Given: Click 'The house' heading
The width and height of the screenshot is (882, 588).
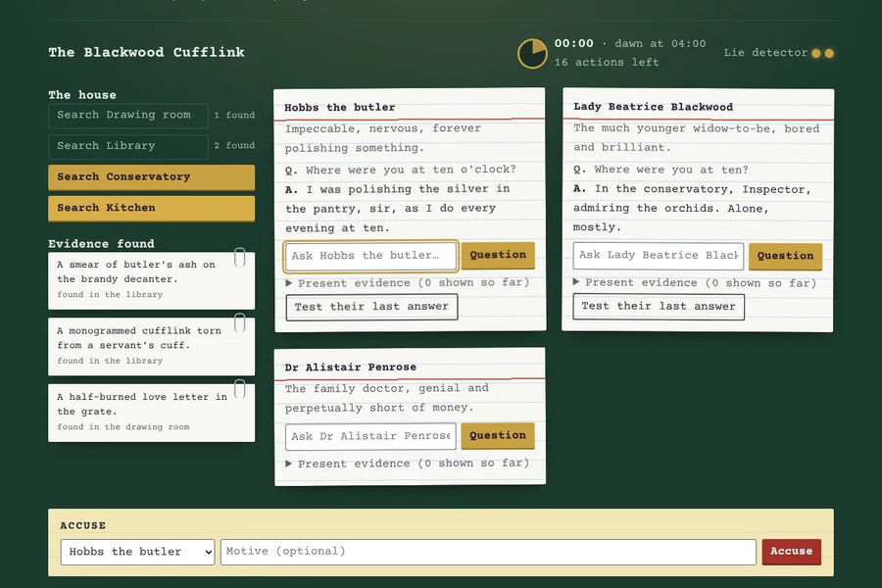Looking at the screenshot, I should [x=82, y=95].
